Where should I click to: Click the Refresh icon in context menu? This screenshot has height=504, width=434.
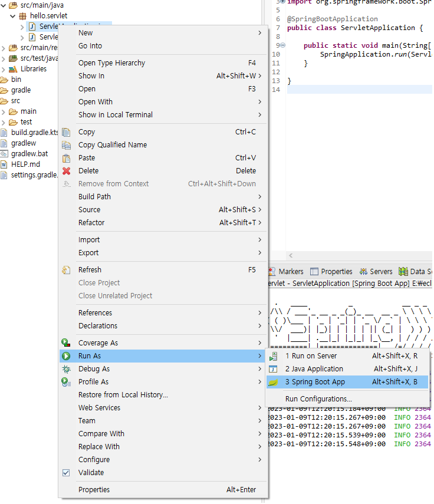pyautogui.click(x=66, y=270)
